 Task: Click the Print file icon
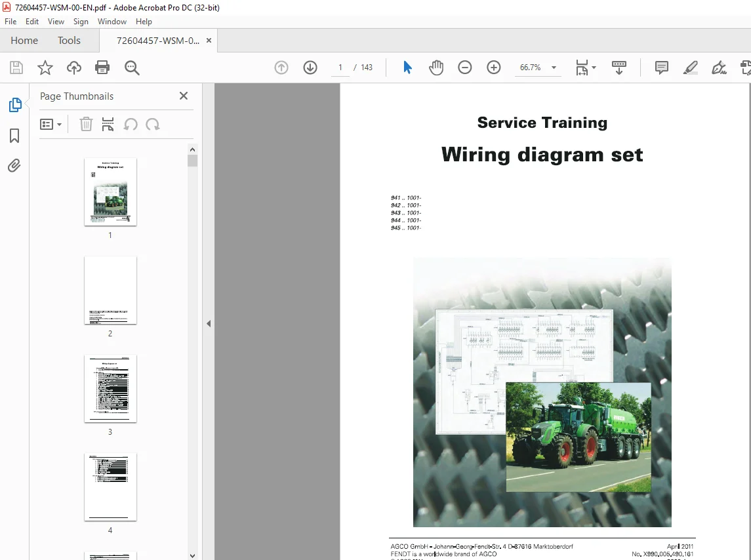click(x=102, y=68)
